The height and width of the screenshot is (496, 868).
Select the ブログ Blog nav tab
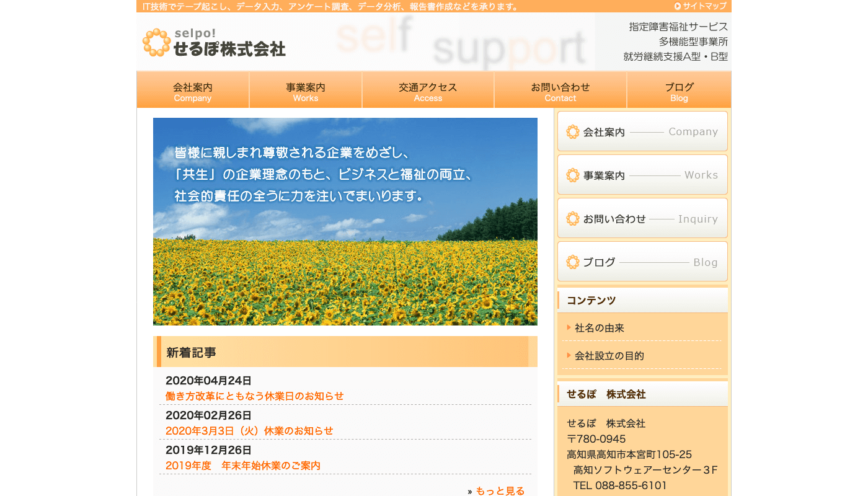click(679, 91)
